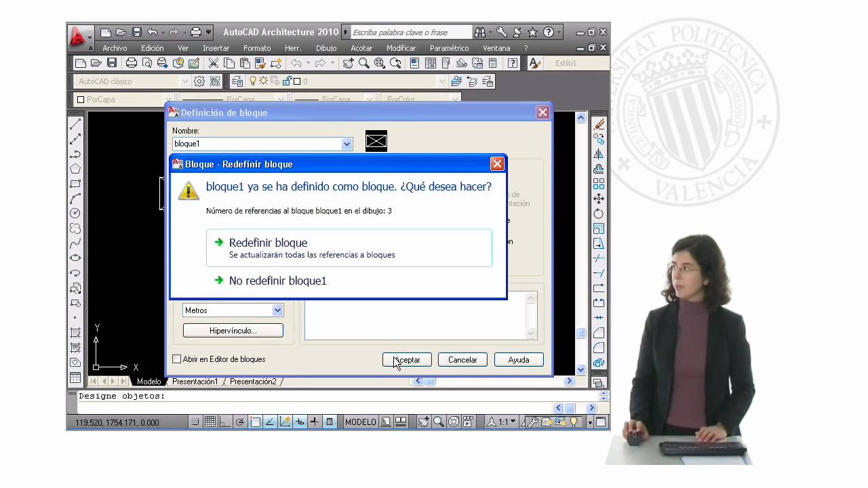Open the Layer Properties Manager icon
The height and width of the screenshot is (488, 868).
pos(237,81)
